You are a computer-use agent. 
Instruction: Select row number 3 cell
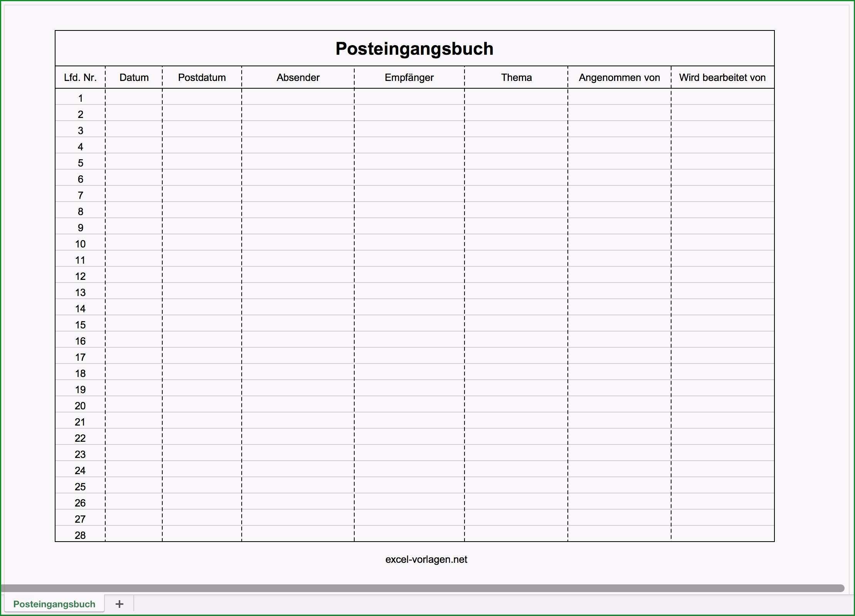[80, 129]
